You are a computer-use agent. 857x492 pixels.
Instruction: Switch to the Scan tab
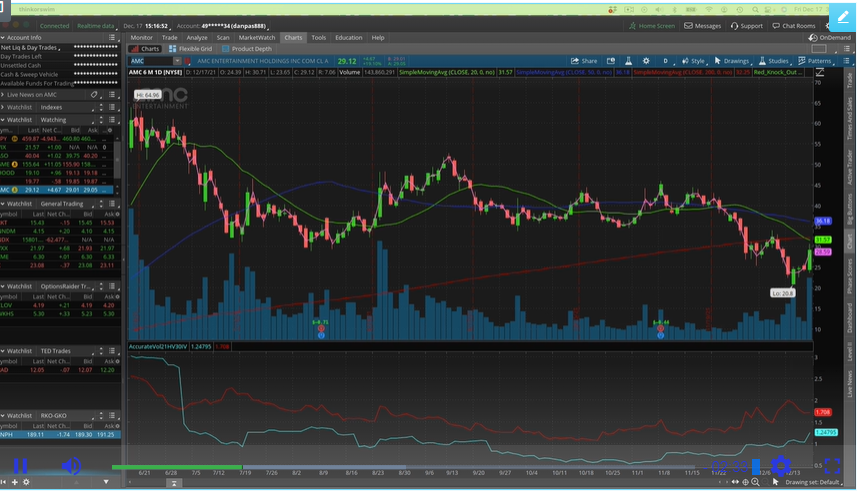(223, 38)
